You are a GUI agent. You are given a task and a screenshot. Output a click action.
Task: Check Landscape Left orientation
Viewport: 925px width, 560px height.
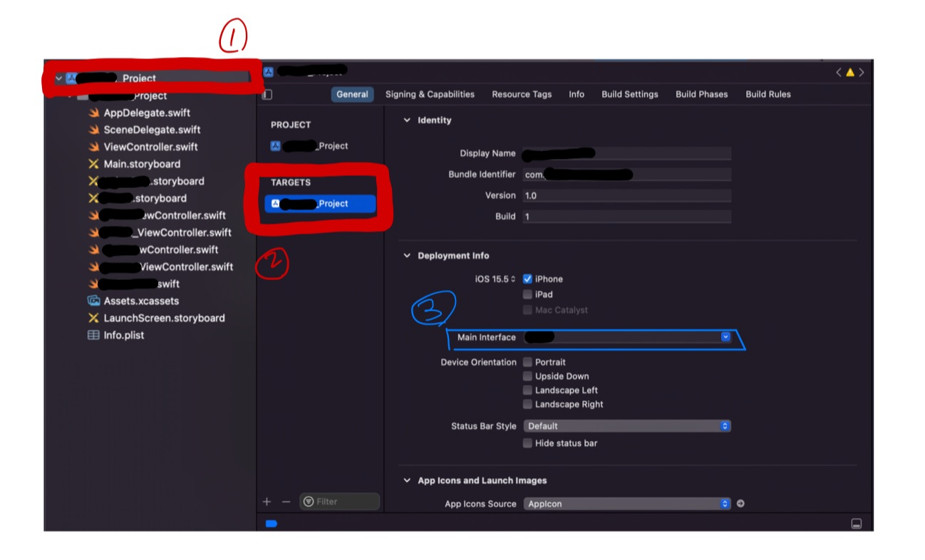[x=527, y=390]
